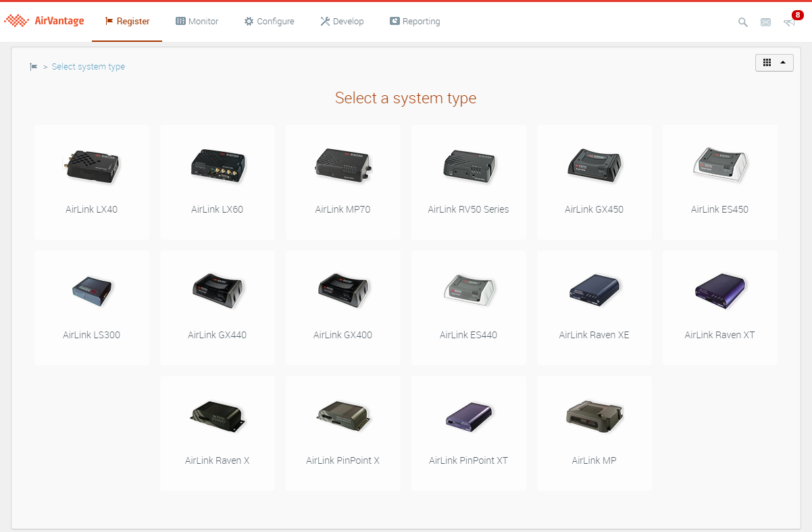Select the AirLink LX60 device image

[x=218, y=166]
